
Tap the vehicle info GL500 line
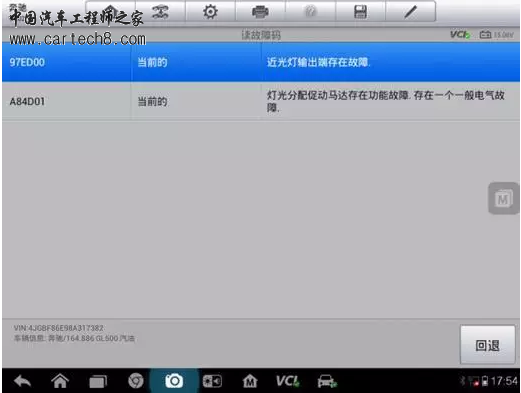click(x=74, y=339)
